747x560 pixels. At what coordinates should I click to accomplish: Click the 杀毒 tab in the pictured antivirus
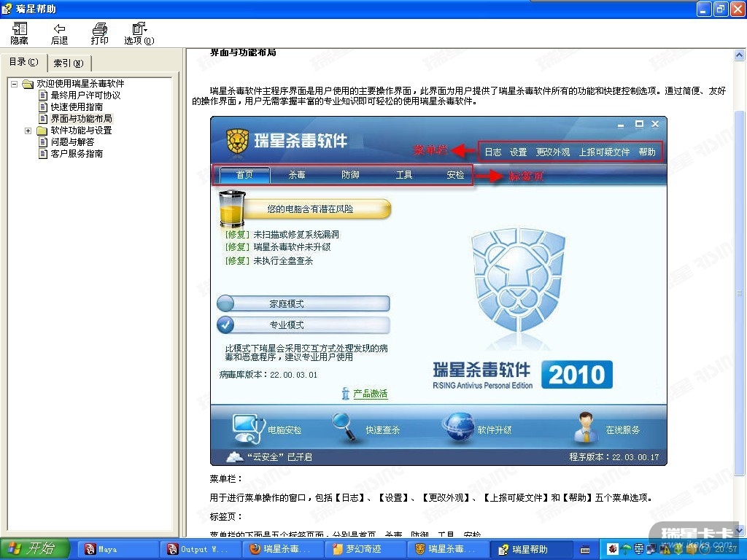[x=297, y=175]
